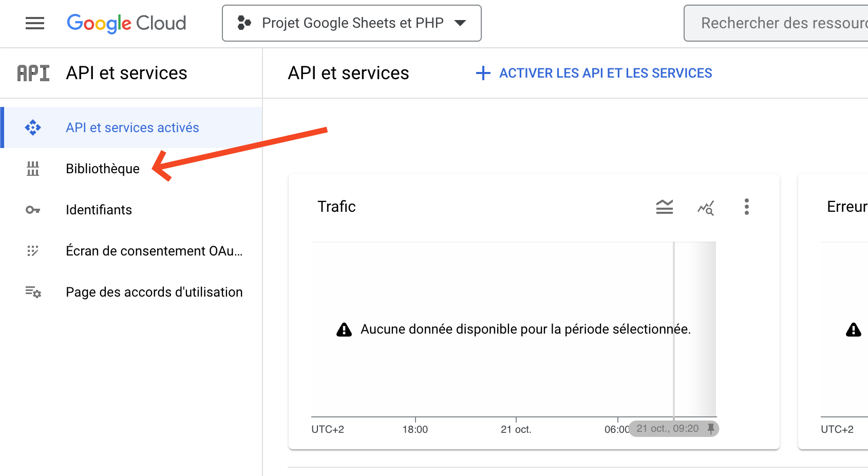Image resolution: width=868 pixels, height=476 pixels.
Task: Click ACTIVER LES API ET LES SERVICES
Action: pos(594,73)
